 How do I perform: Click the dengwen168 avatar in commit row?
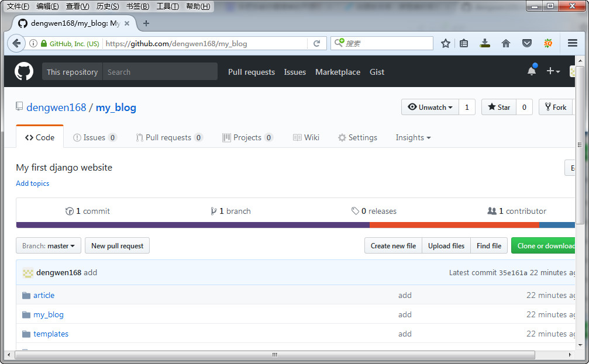tap(28, 273)
